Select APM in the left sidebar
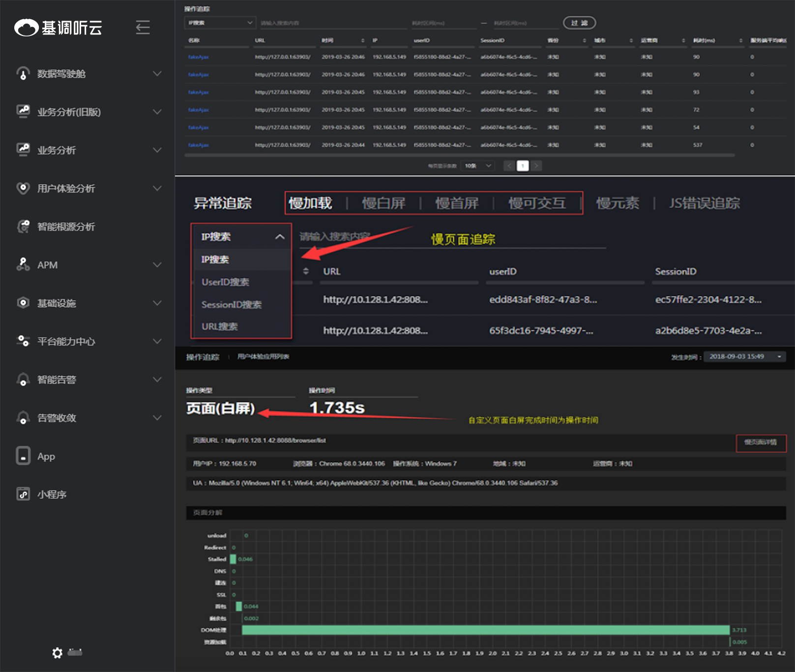This screenshot has height=672, width=795. 49,264
